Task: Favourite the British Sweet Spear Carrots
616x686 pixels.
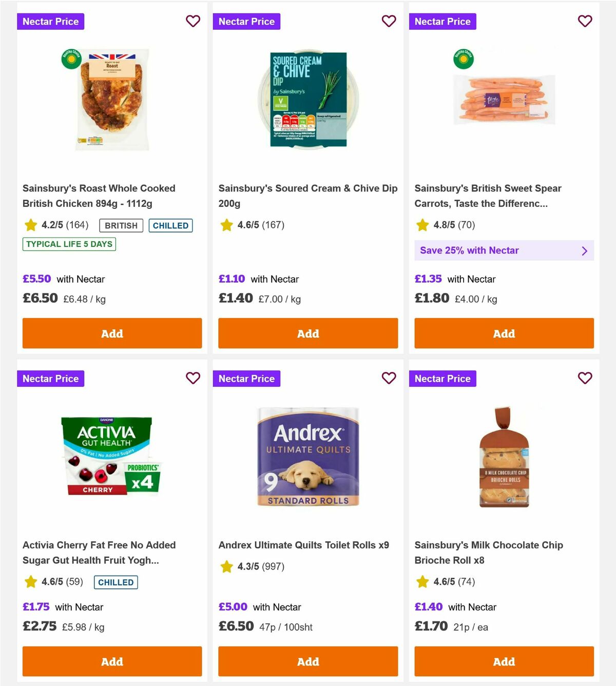Action: pyautogui.click(x=585, y=21)
